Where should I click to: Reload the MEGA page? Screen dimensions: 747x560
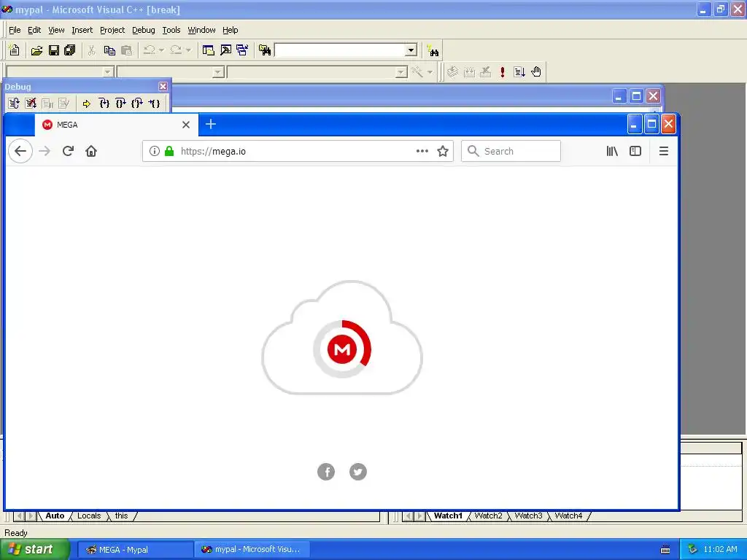68,151
